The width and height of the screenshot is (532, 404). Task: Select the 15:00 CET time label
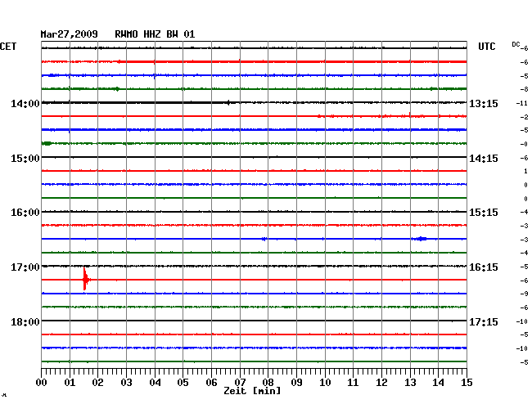(x=25, y=159)
